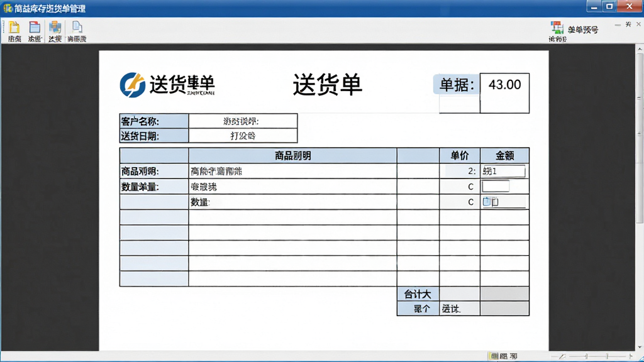Screen dimensions: 644x362
Task: Click the 单单预号 label in the toolbar
Action: [x=583, y=30]
